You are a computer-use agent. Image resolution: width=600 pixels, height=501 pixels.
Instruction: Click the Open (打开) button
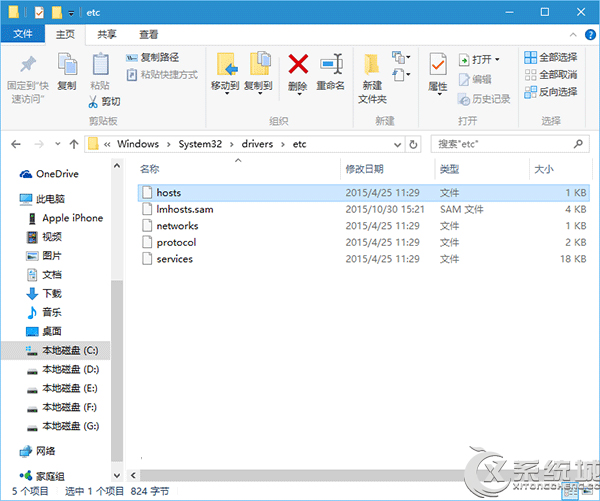click(x=474, y=59)
